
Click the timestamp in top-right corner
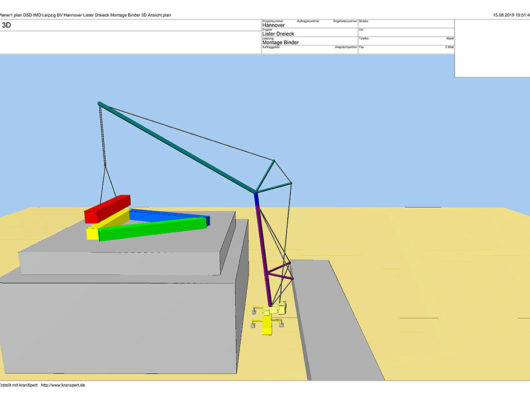point(511,15)
